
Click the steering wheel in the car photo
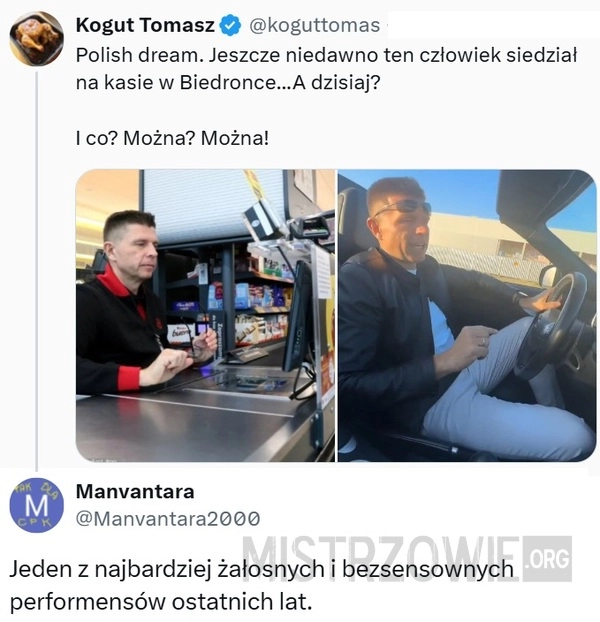553,325
